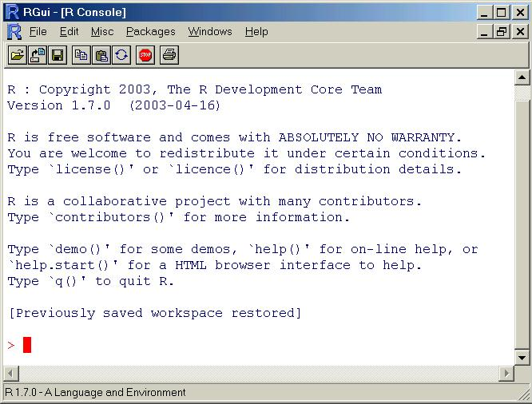Click the Copy toolbar icon
The image size is (532, 404).
click(x=81, y=55)
